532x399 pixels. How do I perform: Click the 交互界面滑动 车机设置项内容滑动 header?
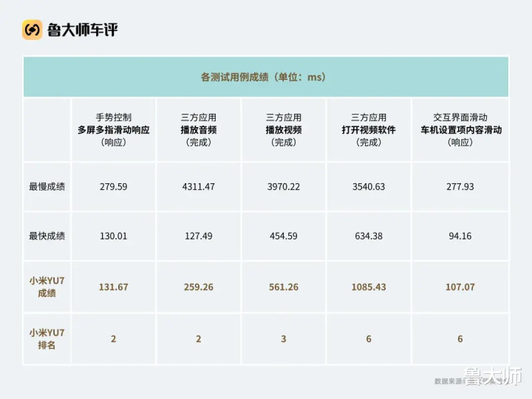tap(460, 130)
